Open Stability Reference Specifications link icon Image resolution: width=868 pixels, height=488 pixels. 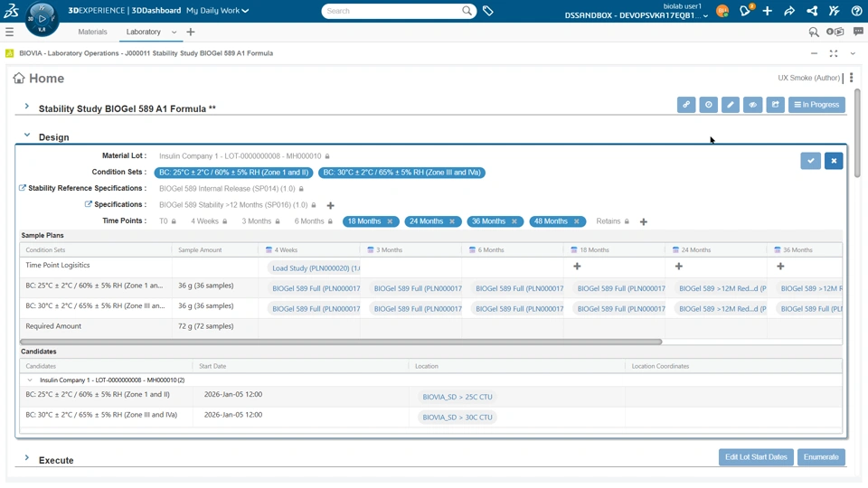click(x=23, y=188)
